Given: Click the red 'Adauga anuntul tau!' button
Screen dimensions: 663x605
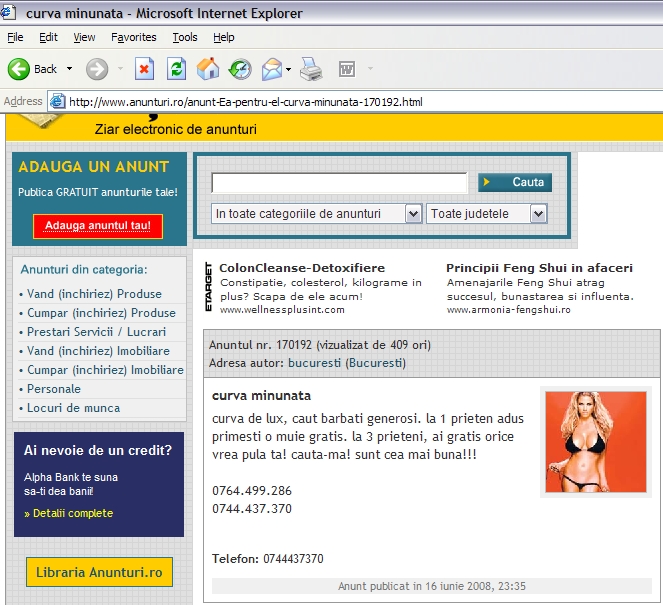Looking at the screenshot, I should (98, 226).
